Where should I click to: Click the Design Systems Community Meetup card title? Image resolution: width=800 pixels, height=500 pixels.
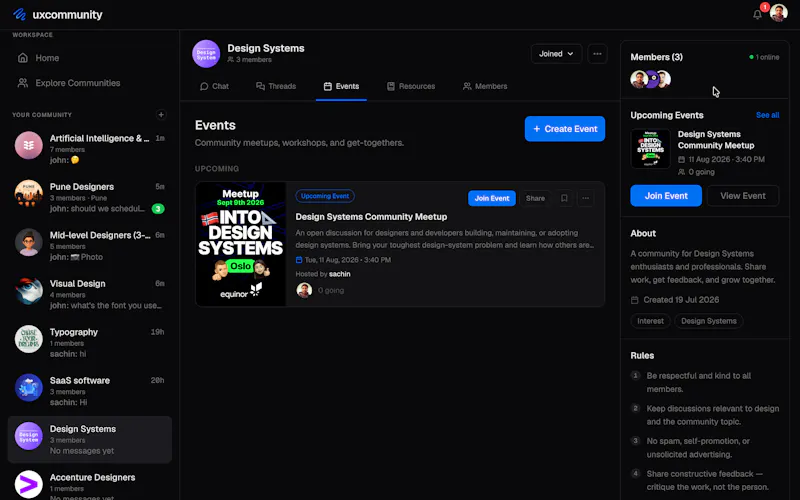coord(371,217)
